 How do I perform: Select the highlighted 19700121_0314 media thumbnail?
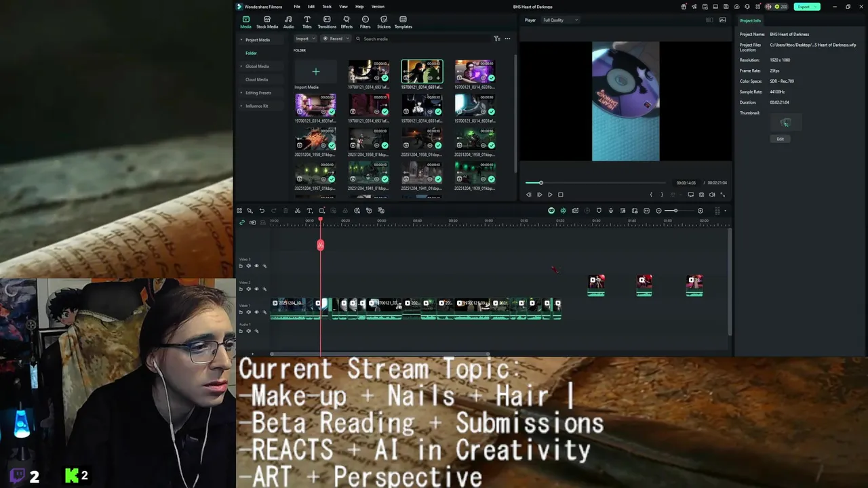422,71
